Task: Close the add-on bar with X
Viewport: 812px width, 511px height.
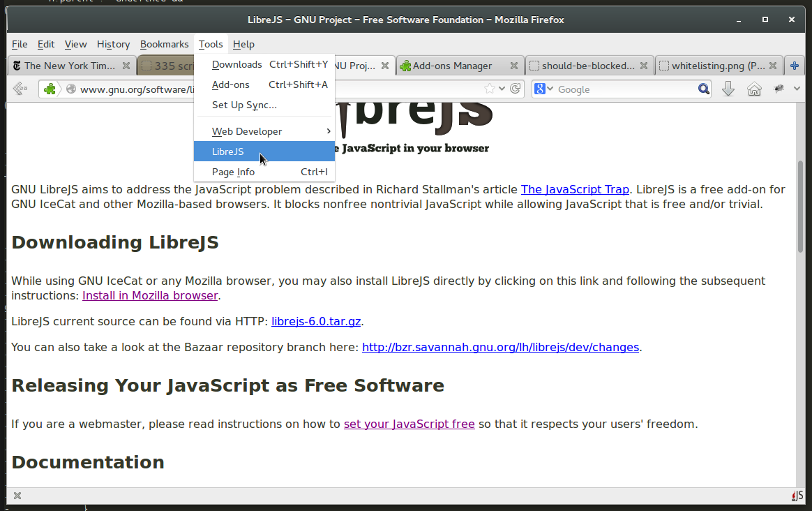Action: pyautogui.click(x=17, y=496)
